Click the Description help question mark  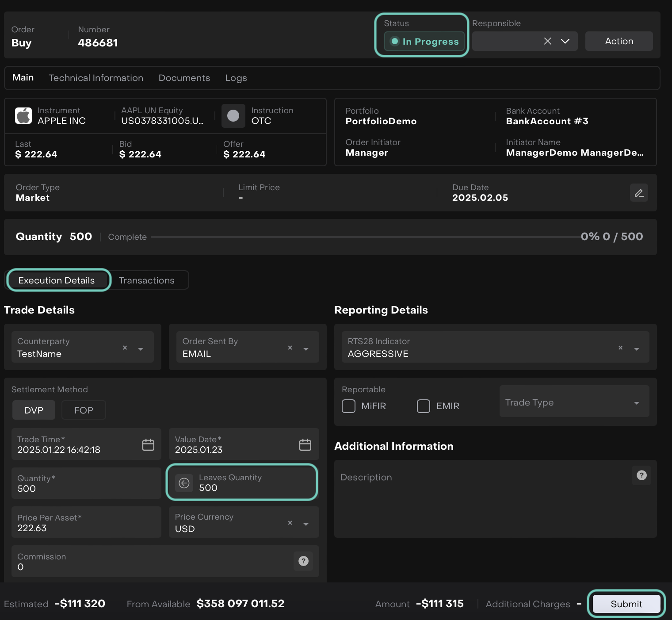(641, 475)
